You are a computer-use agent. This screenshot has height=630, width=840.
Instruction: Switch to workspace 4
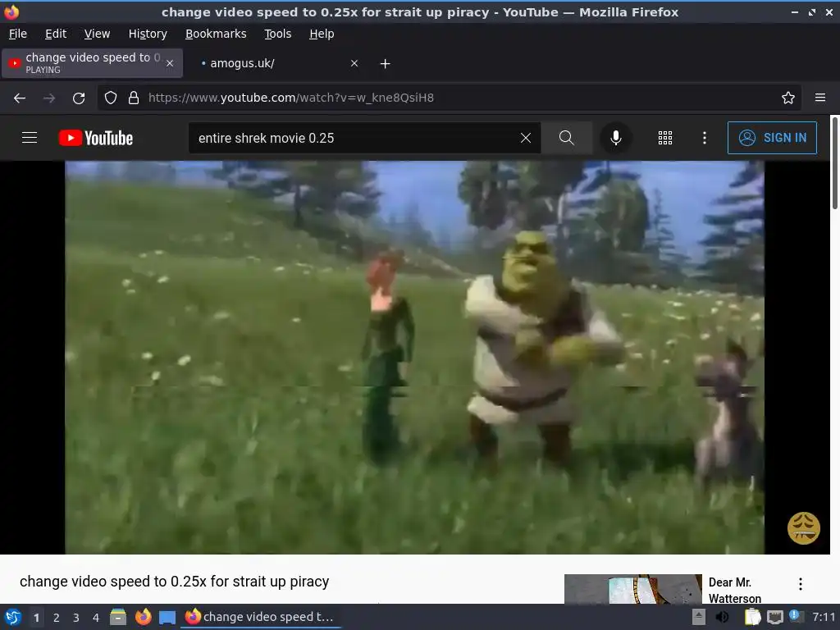[x=96, y=618]
